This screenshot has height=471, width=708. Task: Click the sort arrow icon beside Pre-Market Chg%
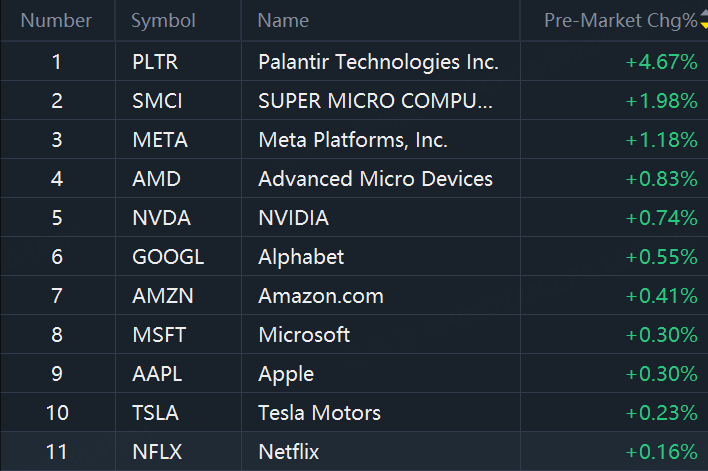(x=703, y=20)
